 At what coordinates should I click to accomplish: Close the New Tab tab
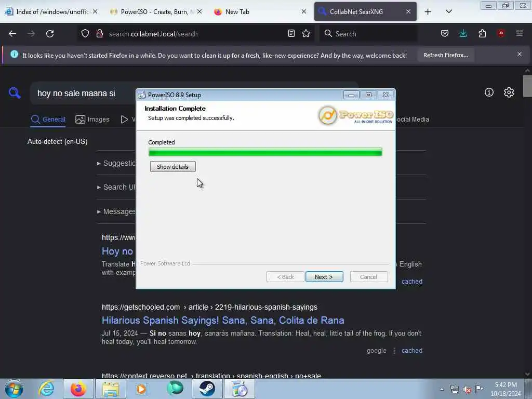point(303,11)
